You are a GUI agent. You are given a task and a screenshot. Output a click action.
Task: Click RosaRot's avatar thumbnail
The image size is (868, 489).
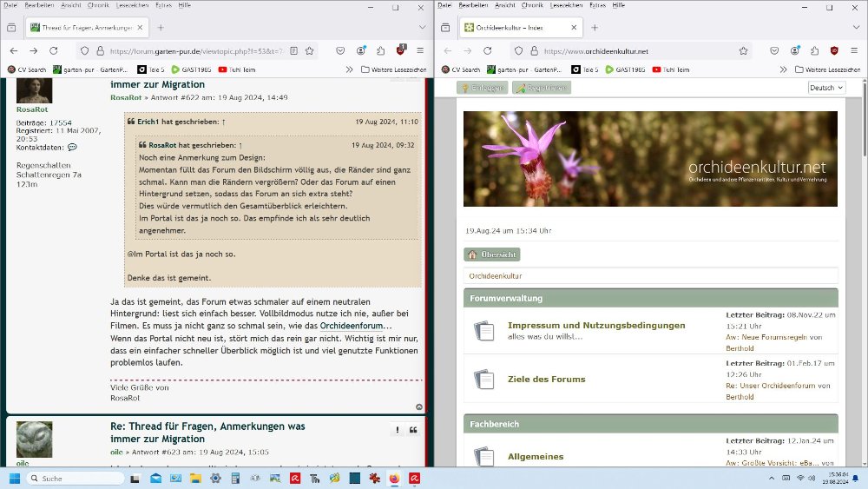click(35, 90)
